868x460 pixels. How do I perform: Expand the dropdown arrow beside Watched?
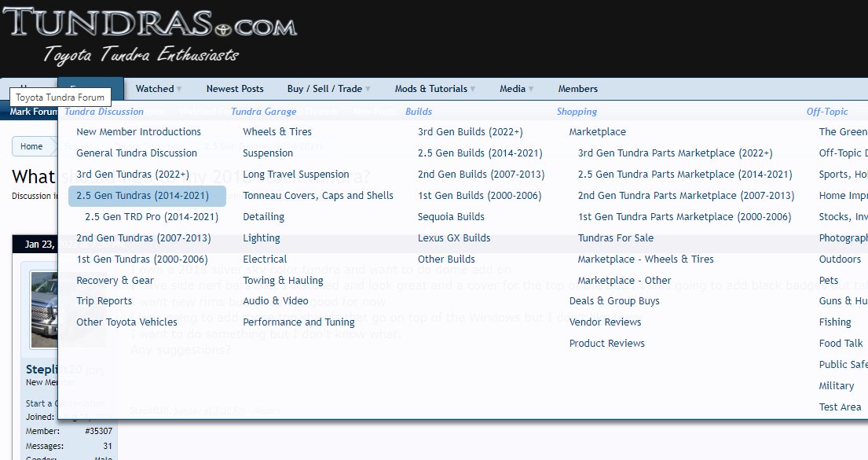179,89
